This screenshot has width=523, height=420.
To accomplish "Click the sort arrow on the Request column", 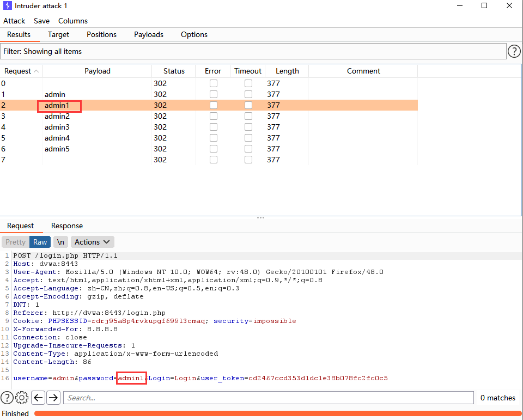I will tap(36, 71).
